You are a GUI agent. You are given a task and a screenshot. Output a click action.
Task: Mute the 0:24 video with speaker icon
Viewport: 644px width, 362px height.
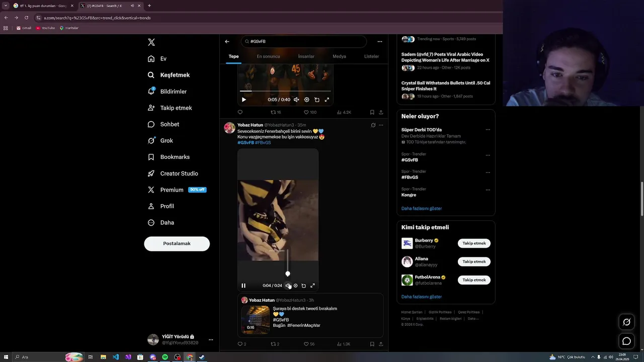288,286
